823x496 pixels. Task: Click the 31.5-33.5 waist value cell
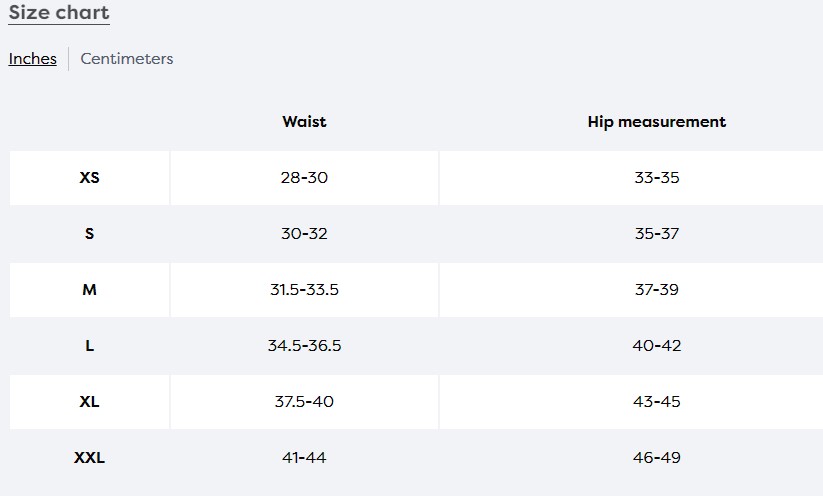click(304, 290)
